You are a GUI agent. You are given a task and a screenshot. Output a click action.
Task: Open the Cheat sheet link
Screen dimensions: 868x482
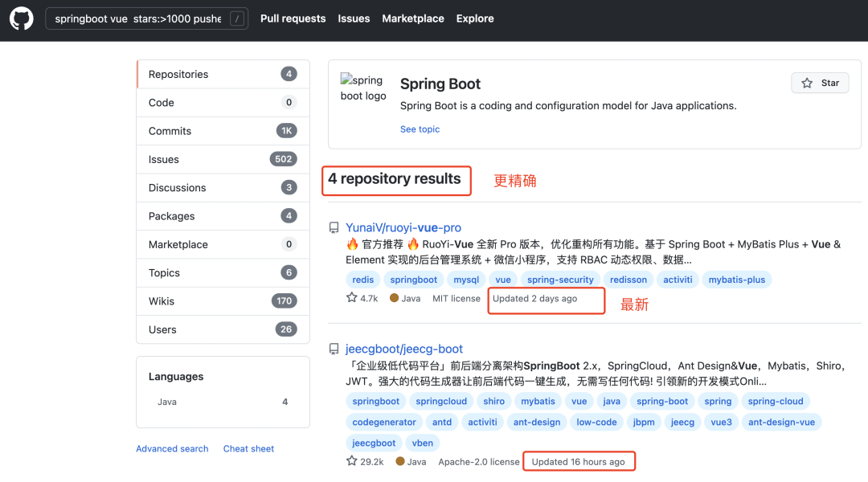click(x=248, y=449)
